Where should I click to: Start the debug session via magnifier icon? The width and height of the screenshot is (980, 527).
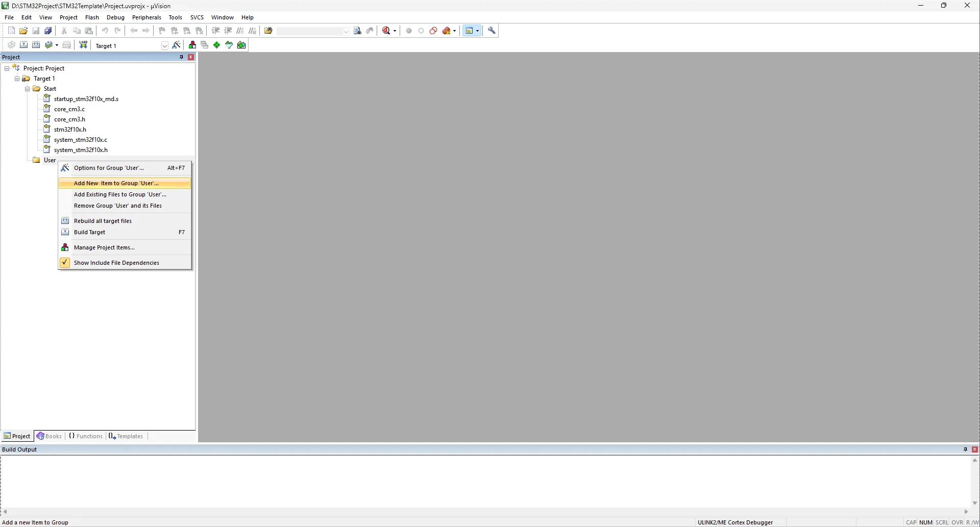pos(386,31)
